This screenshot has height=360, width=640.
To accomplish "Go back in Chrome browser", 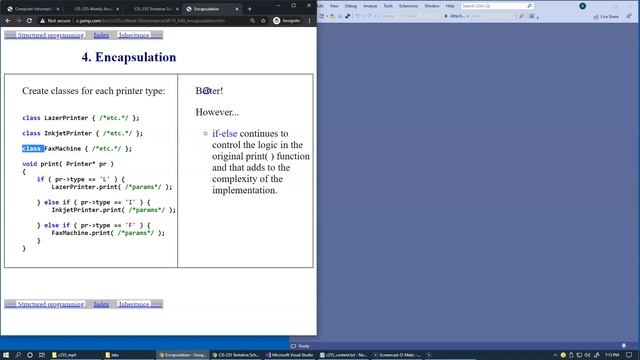I will [8, 20].
